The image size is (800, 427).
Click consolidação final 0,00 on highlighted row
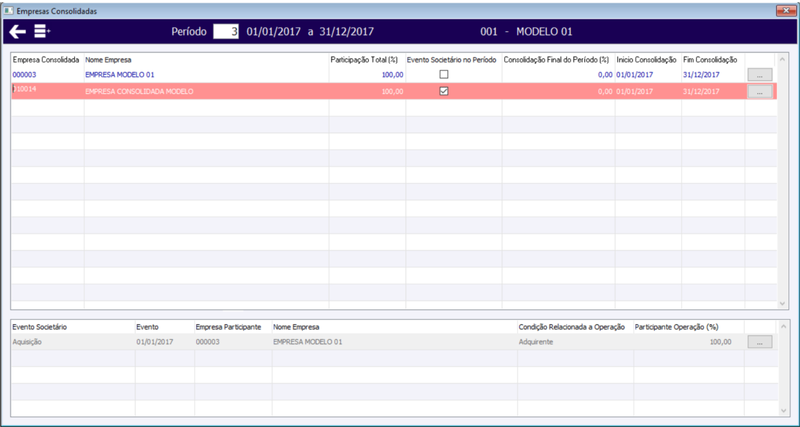tap(605, 91)
